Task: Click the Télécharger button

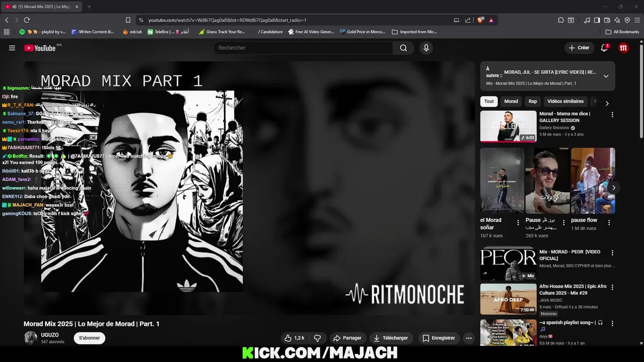Action: pos(390,338)
